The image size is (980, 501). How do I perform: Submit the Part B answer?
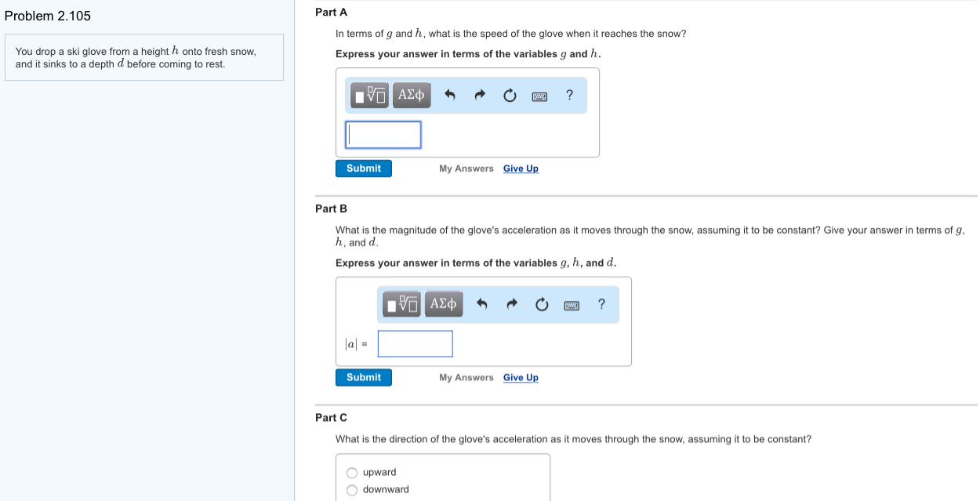click(x=363, y=377)
